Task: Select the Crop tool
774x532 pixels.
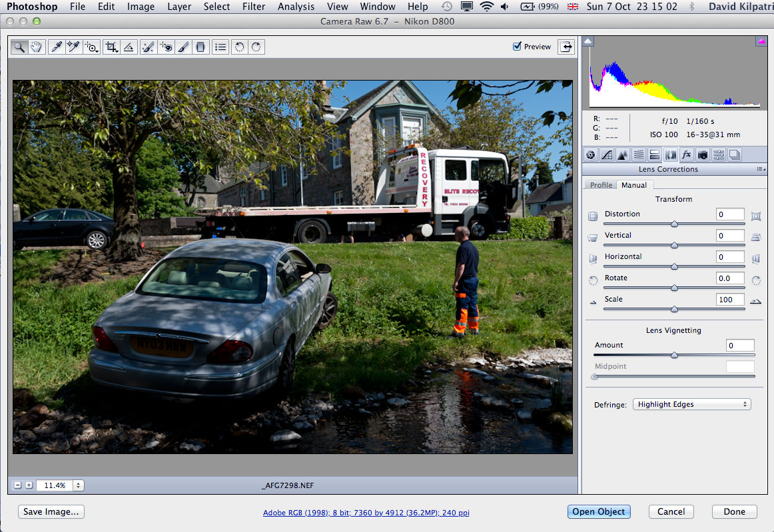Action: coord(111,47)
